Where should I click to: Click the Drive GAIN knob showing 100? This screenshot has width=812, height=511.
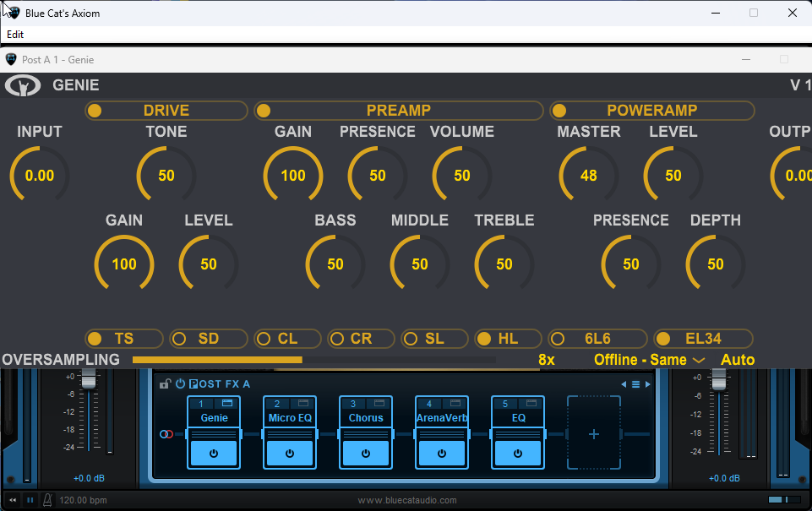click(x=124, y=264)
